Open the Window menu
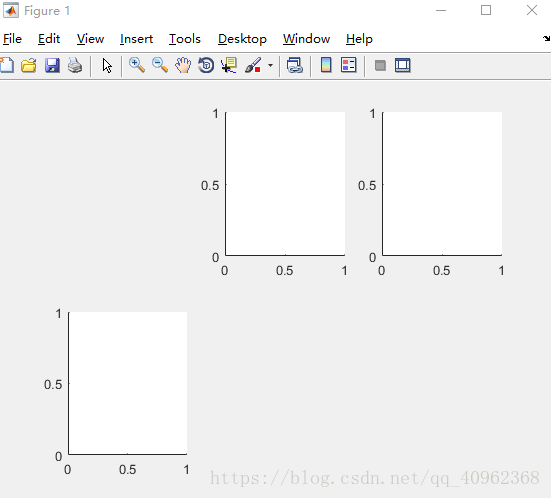Screen dimensions: 551x498 [x=306, y=39]
